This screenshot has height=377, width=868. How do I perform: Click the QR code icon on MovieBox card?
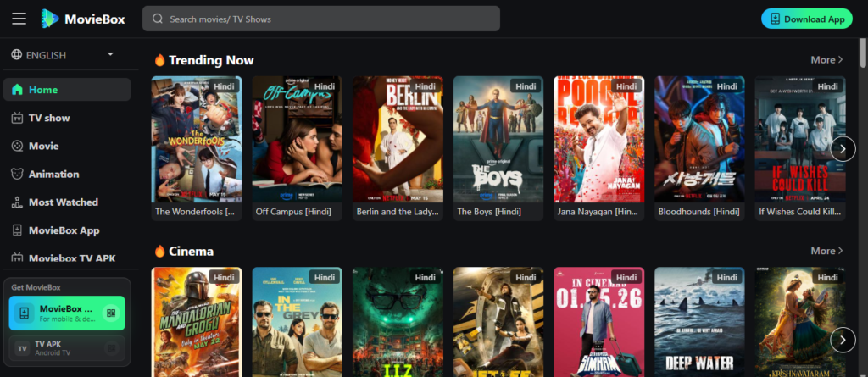pos(111,313)
